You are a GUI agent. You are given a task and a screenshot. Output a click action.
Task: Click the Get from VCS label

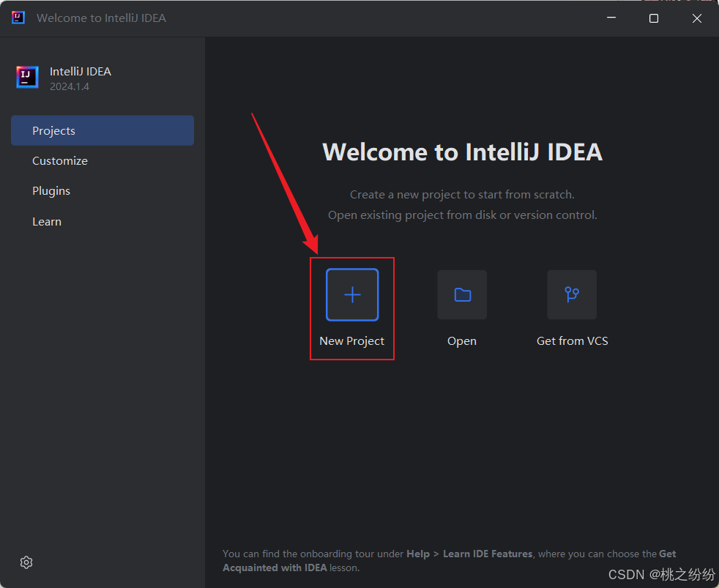pos(573,341)
